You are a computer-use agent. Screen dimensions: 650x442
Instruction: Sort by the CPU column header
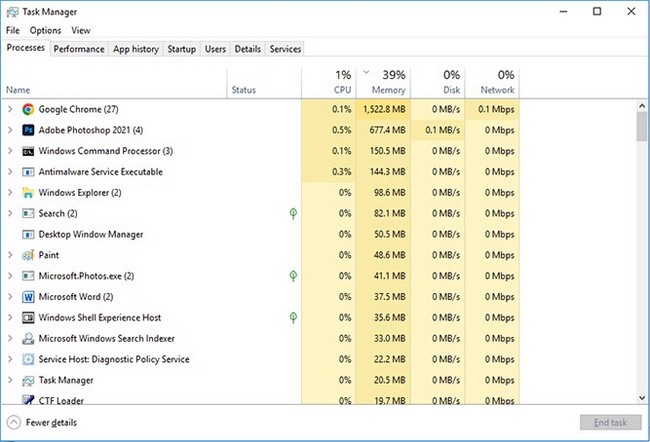pos(329,83)
